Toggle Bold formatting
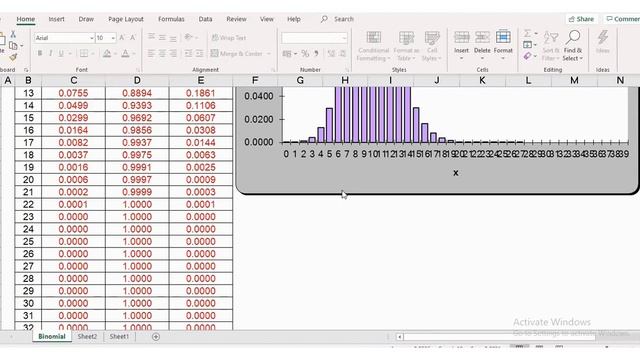The width and height of the screenshot is (640, 360). click(x=40, y=53)
